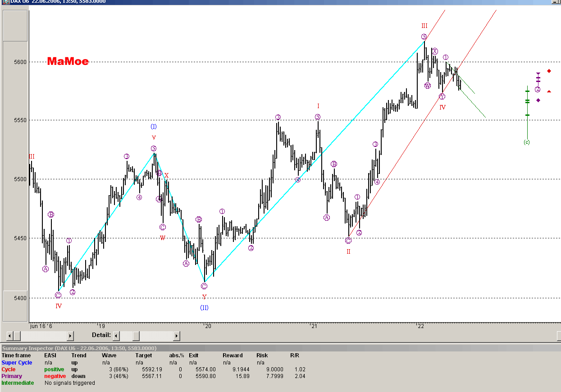Viewport: 561px width, 392px height.
Task: Click the target value 5592.19
Action: point(152,369)
